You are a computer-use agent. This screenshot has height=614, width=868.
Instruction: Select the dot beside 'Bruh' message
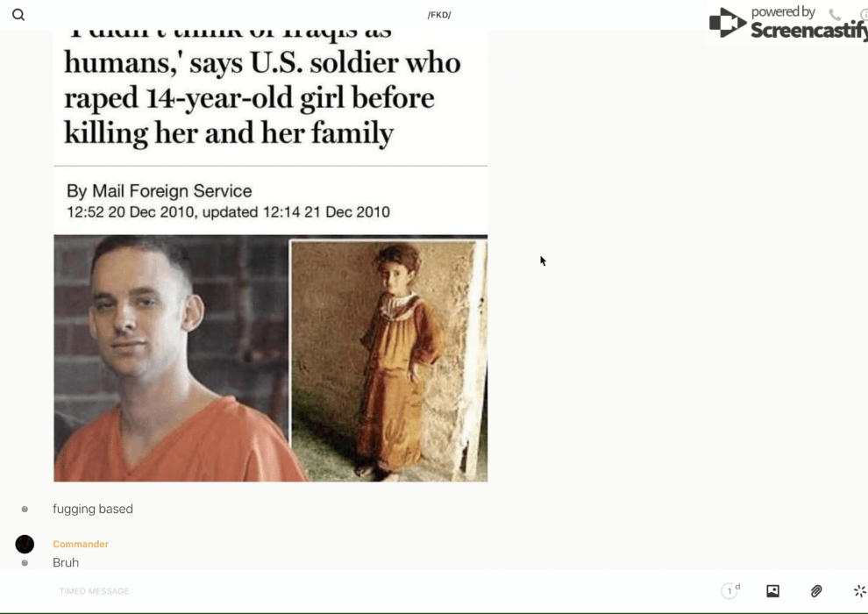click(x=25, y=562)
